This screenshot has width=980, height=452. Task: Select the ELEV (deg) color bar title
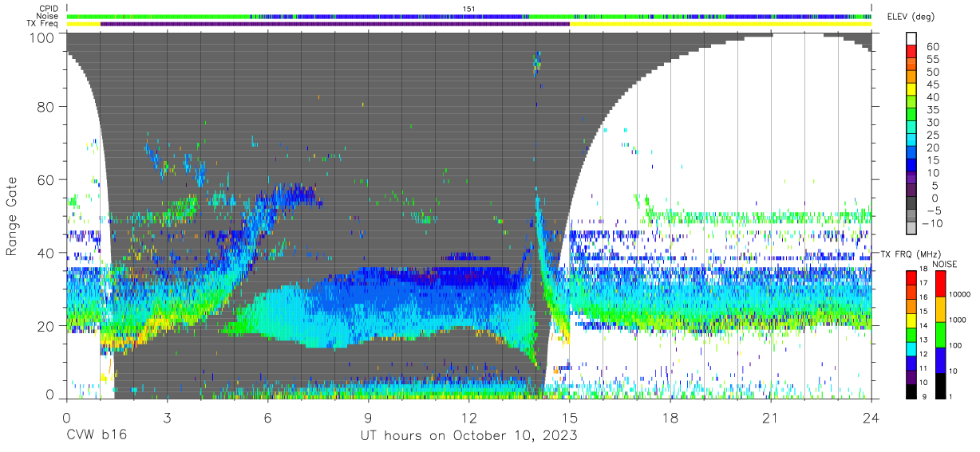click(x=911, y=17)
